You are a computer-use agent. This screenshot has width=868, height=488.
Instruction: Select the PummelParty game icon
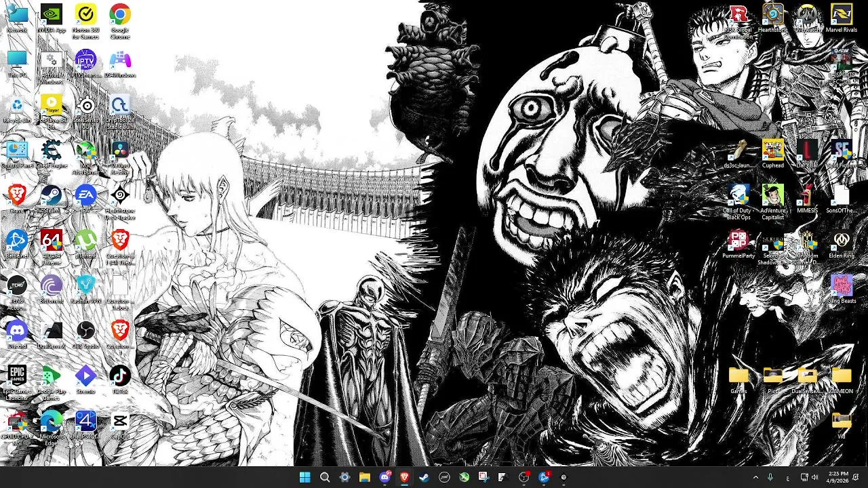pos(738,245)
